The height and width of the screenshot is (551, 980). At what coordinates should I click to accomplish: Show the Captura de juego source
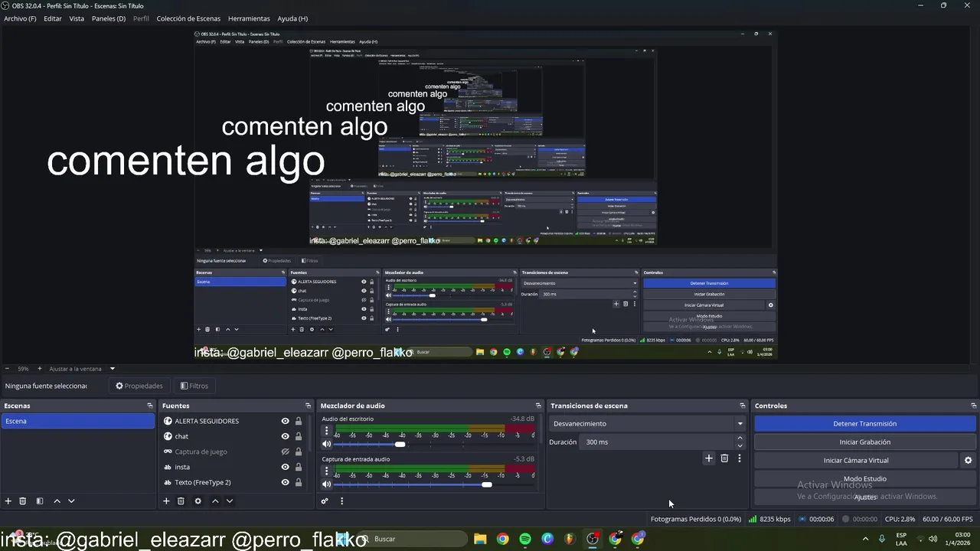[286, 452]
